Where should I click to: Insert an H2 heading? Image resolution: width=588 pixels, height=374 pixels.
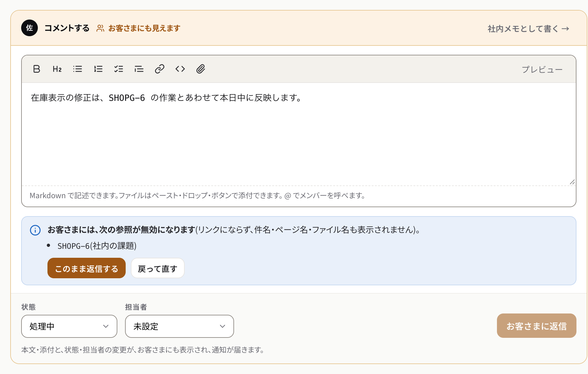click(57, 69)
